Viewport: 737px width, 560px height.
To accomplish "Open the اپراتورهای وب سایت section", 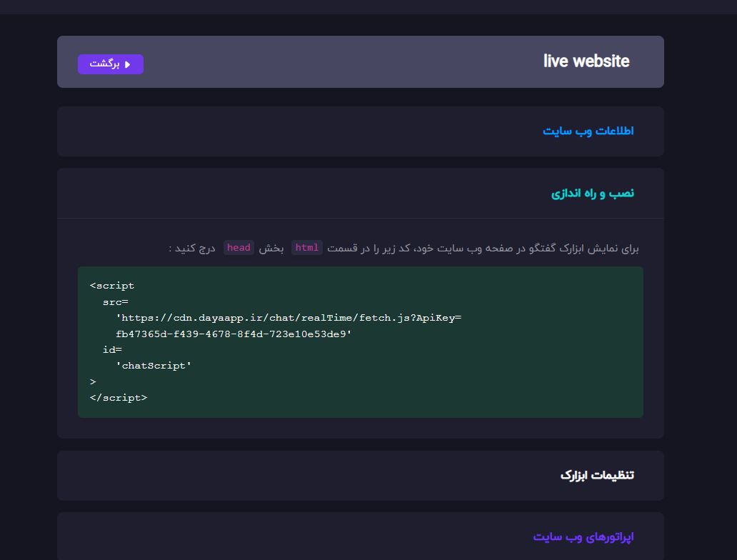I will [583, 537].
